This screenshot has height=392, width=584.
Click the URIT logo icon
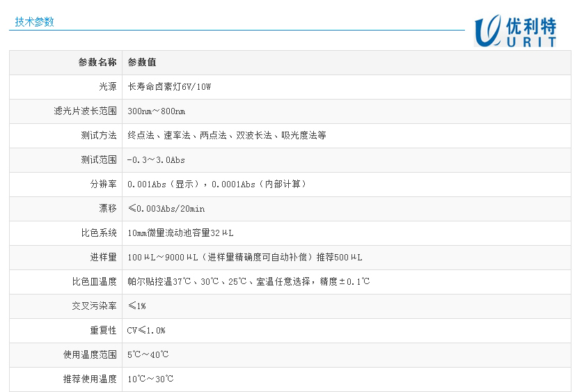[x=515, y=31]
